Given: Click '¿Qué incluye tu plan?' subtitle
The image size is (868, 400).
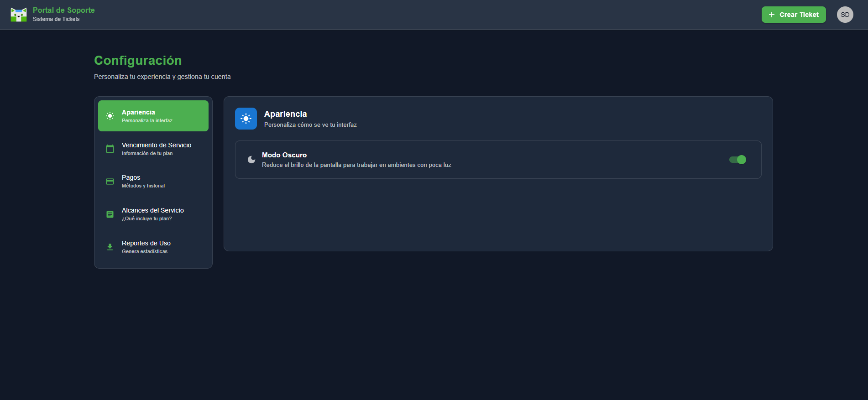Looking at the screenshot, I should [147, 218].
